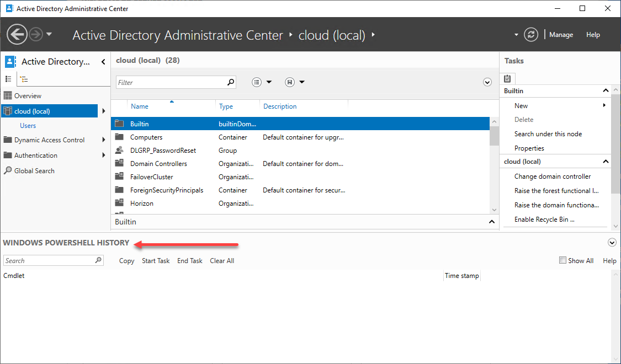Click Start Task button
This screenshot has height=364, width=621.
(156, 261)
